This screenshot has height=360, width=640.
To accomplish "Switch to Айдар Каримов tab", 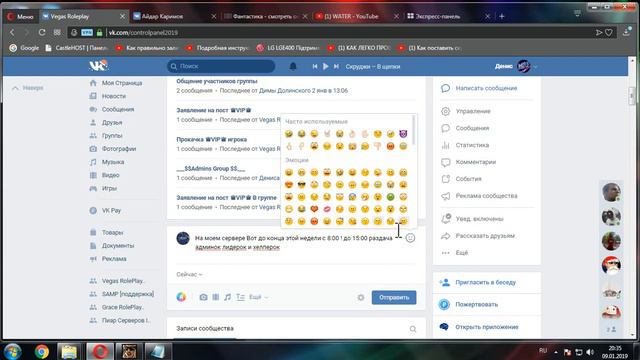I will click(x=173, y=16).
